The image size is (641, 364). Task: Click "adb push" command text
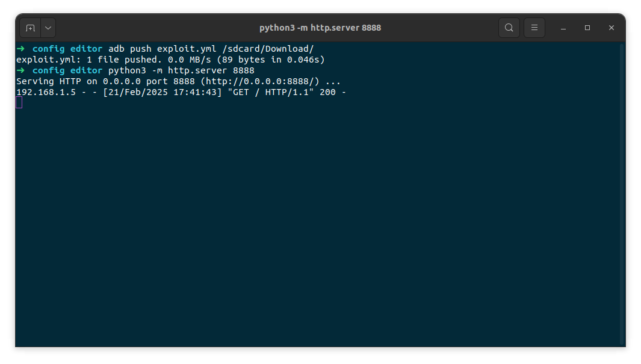point(130,49)
